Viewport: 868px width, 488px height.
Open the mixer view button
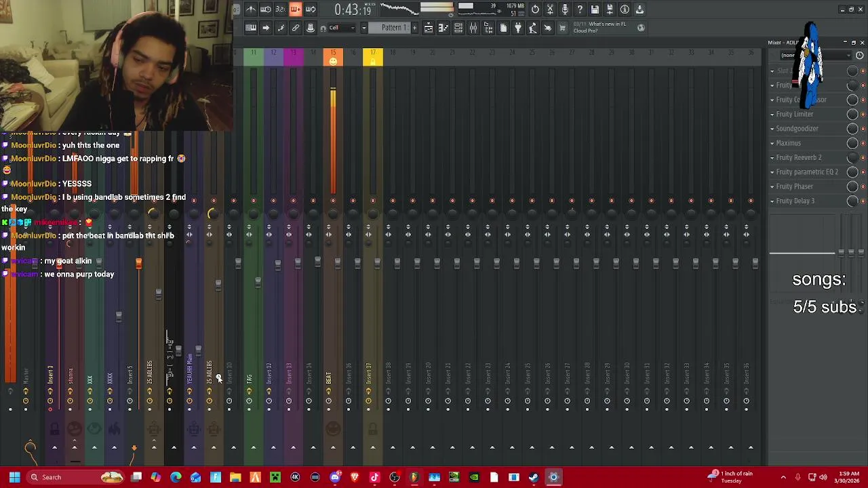point(473,28)
